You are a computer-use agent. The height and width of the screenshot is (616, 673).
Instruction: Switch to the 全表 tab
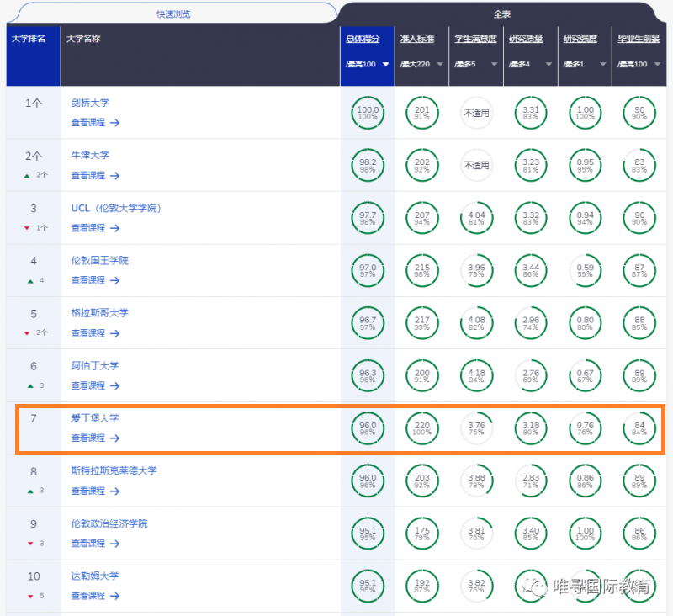tap(501, 13)
